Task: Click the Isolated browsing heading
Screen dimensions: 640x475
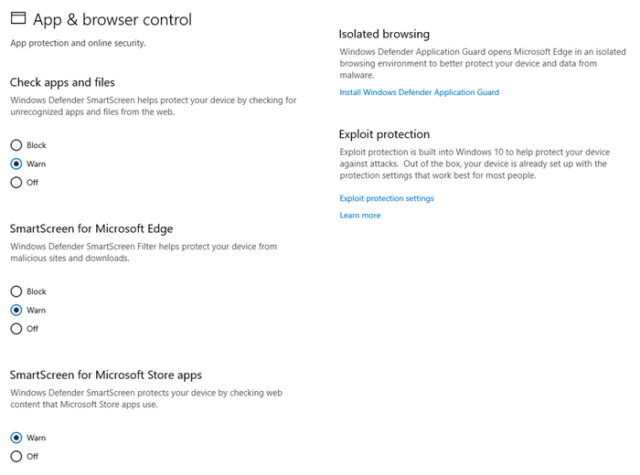Action: point(384,34)
